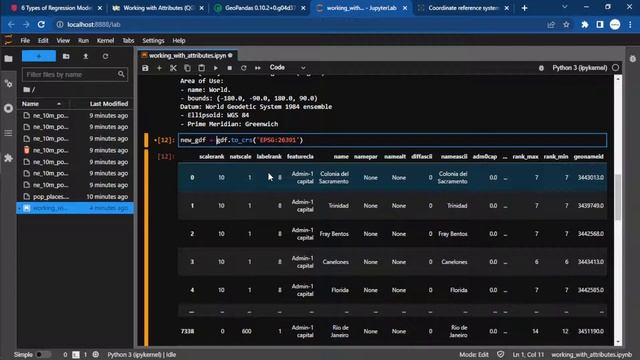Image resolution: width=640 pixels, height=360 pixels.
Task: Open browser extensions puzzle icon
Action: coord(584,24)
